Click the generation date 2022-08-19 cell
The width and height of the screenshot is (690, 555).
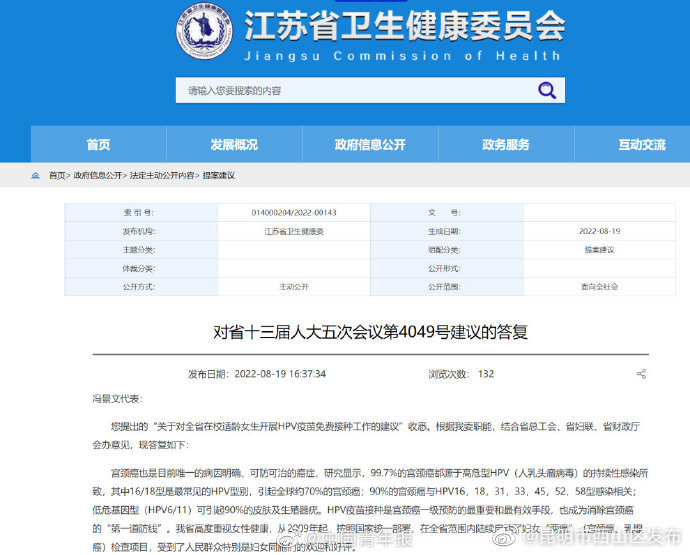(x=599, y=231)
